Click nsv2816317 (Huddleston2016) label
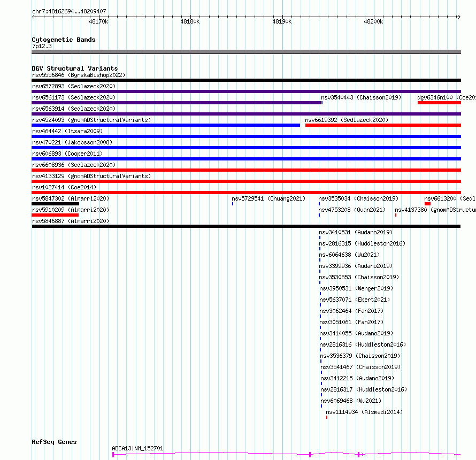The width and height of the screenshot is (476, 460). pos(364,389)
